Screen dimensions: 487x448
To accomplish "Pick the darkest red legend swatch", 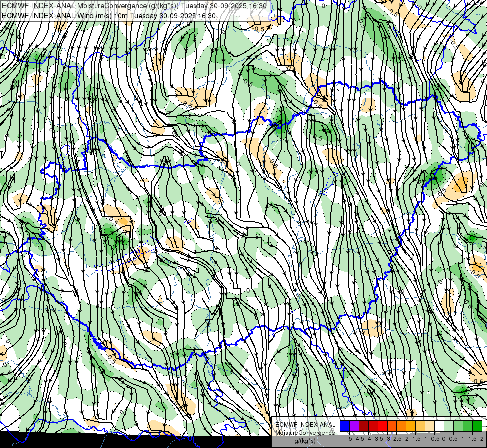I will [x=363, y=426].
